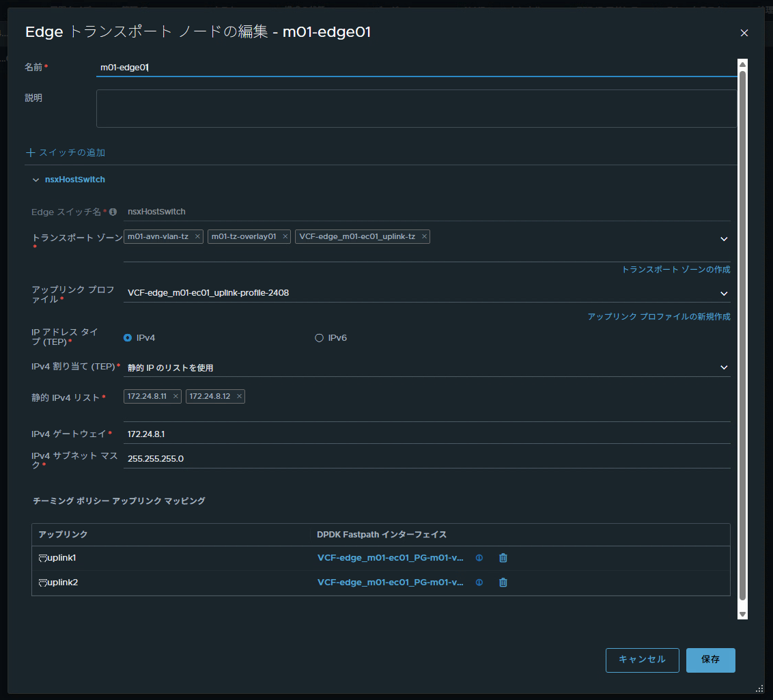Screen dimensions: 773x700
Task: Open uplink1 VCF-edge_m01-ec01_PG interface link
Action: click(x=391, y=558)
